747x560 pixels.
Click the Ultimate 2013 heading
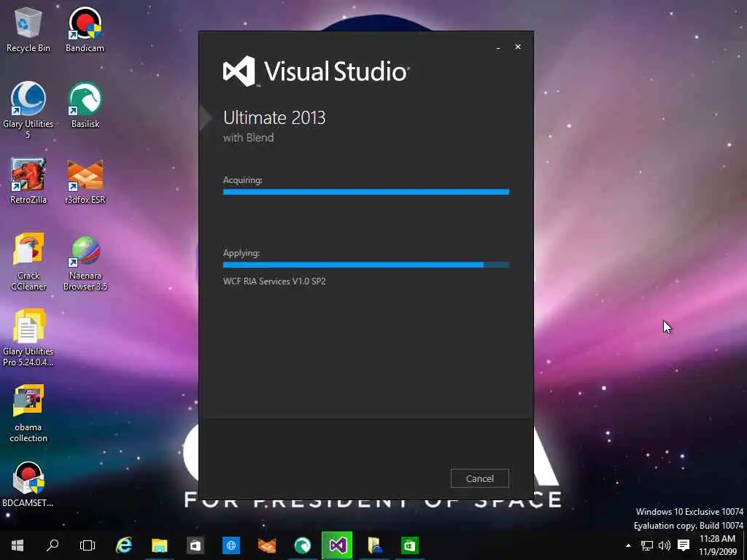click(274, 117)
